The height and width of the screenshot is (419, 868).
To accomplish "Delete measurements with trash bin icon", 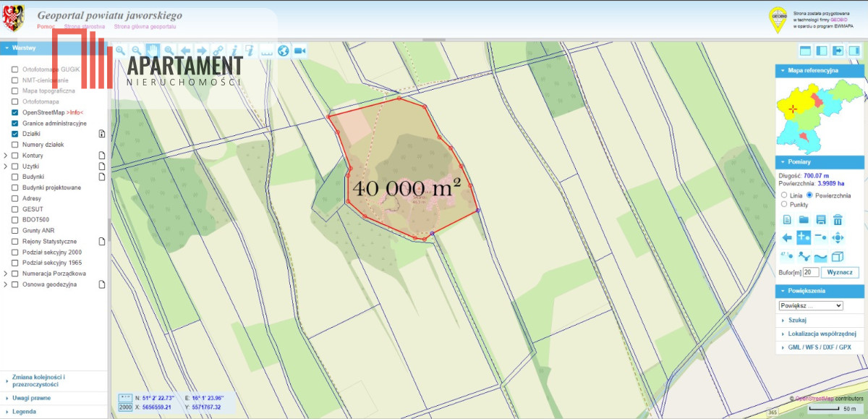I will [x=838, y=220].
